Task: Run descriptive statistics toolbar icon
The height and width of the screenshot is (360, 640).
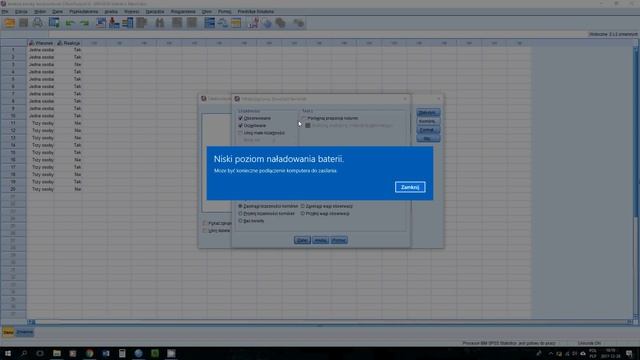Action: 142,23
